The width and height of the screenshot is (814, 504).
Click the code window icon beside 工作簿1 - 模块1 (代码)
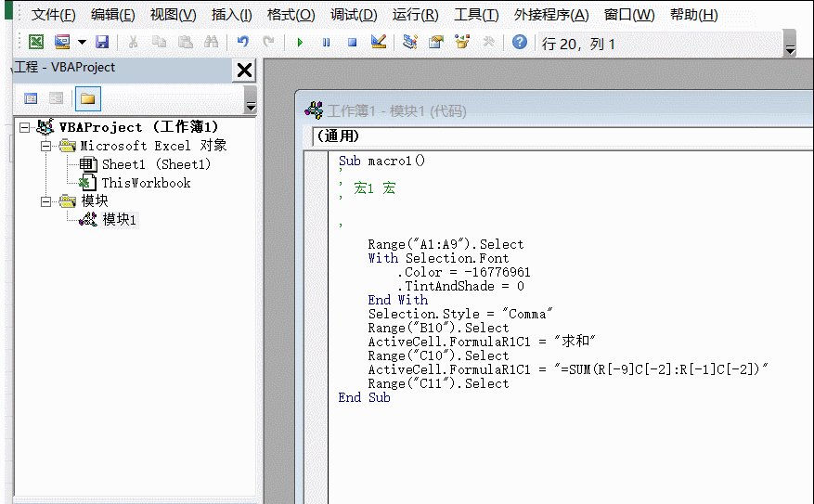coord(314,110)
